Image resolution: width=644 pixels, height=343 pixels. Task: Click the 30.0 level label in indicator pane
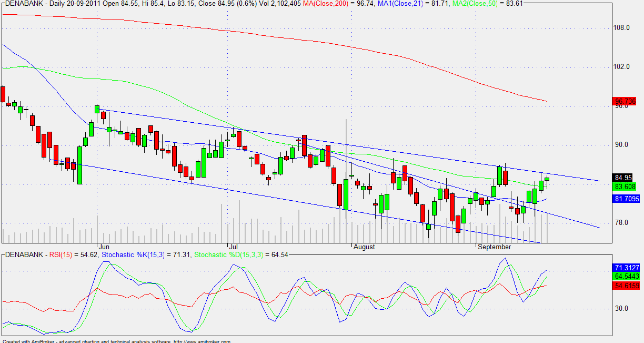pos(620,308)
